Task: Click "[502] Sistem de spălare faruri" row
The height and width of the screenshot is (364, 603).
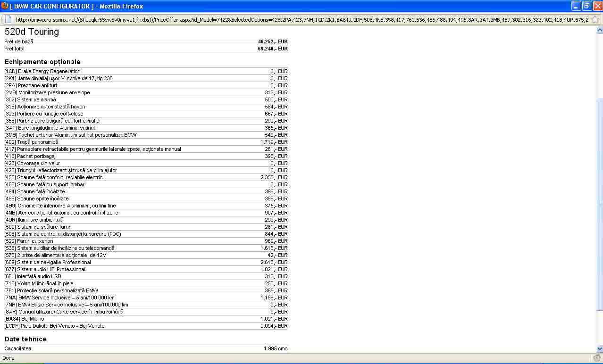Action: click(x=146, y=227)
